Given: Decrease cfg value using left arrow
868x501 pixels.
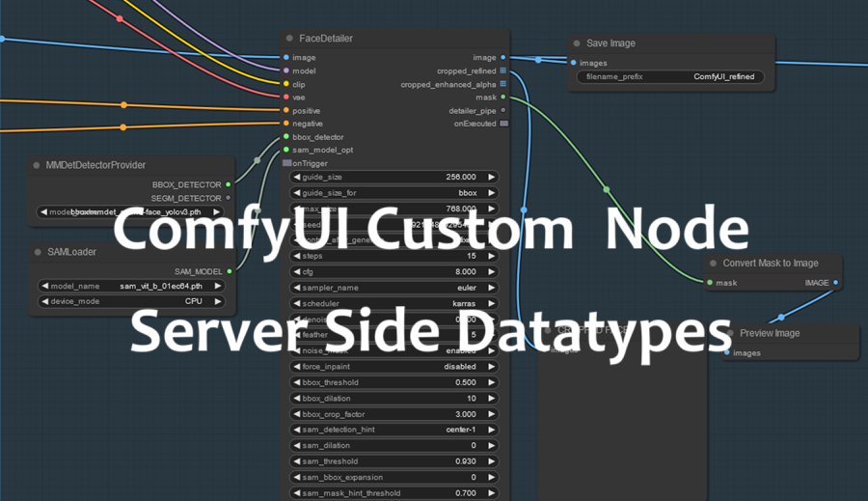Looking at the screenshot, I should click(295, 272).
